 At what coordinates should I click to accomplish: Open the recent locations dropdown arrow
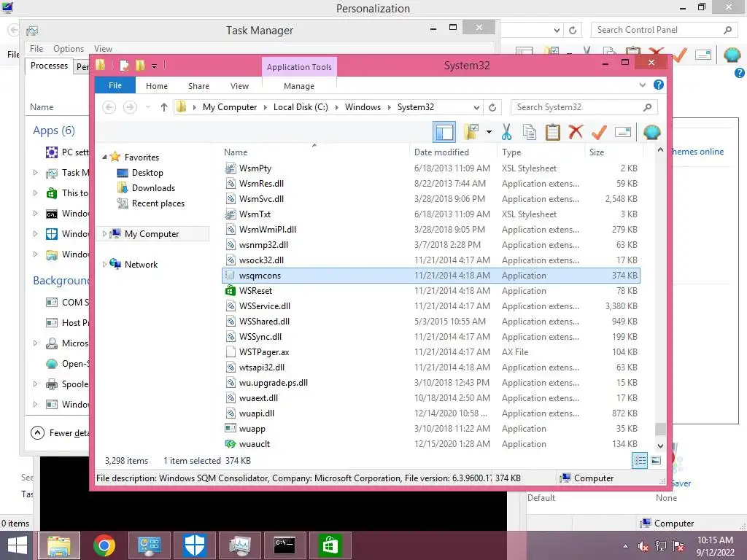point(148,107)
